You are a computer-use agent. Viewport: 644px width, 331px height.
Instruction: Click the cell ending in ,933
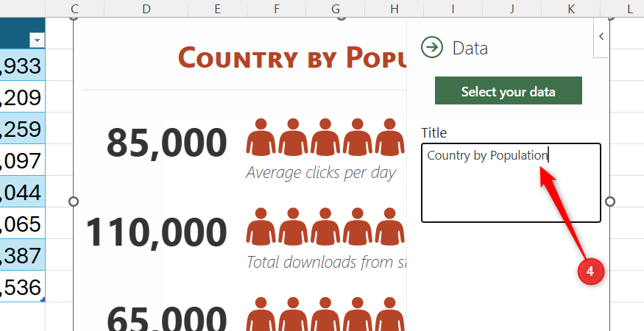click(23, 65)
